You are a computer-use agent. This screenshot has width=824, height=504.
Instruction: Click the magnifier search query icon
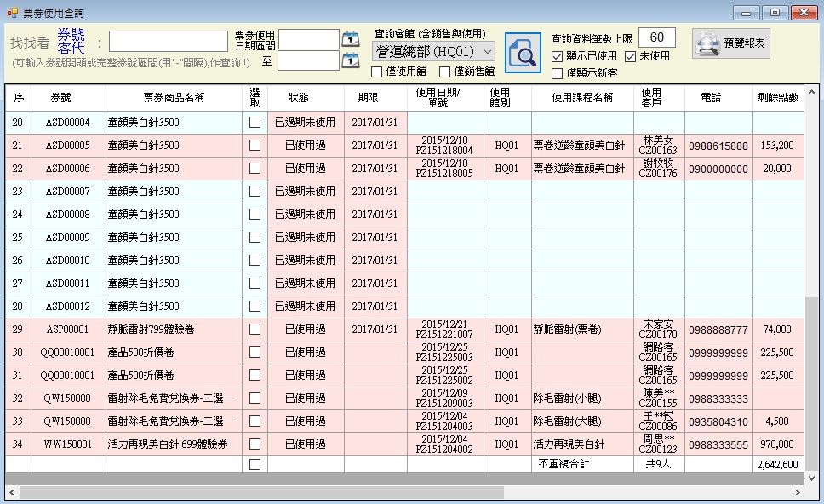pos(523,53)
